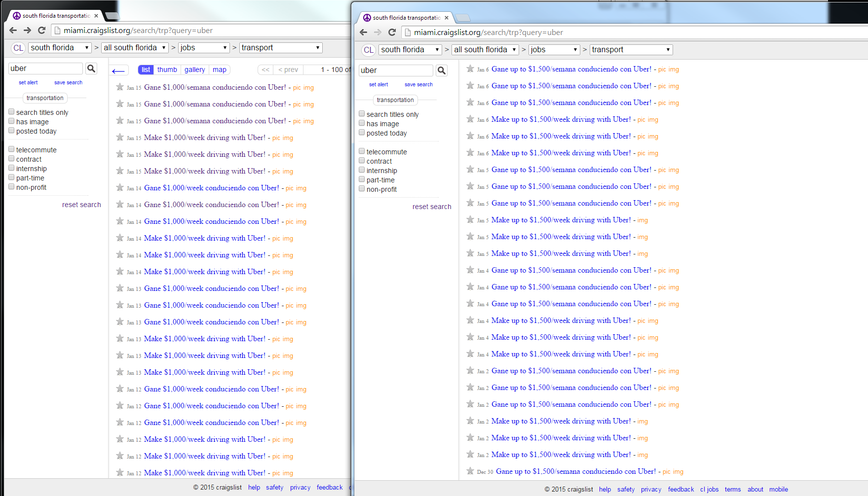
Task: Star the first Jan 5 Gane up to $1,500 listing
Action: tap(470, 170)
